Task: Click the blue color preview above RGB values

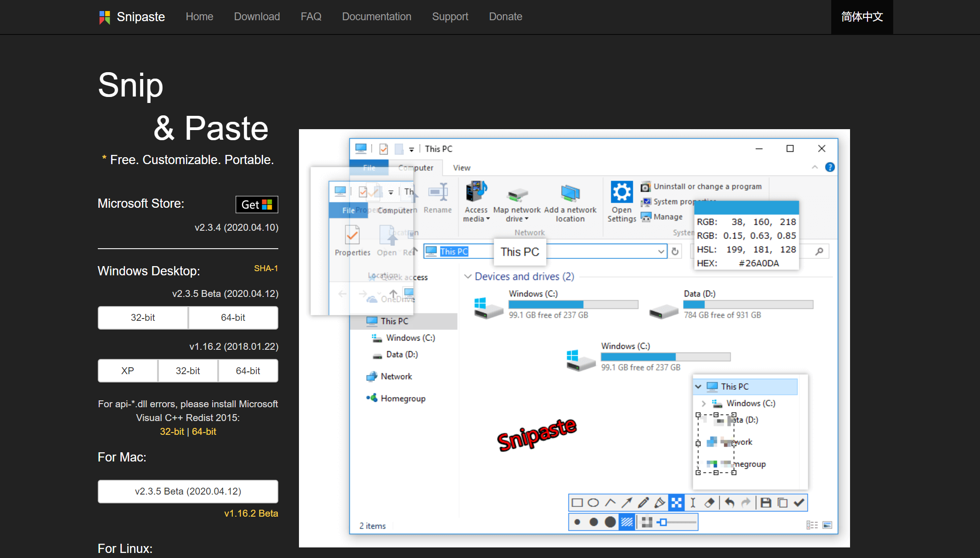Action: coord(746,208)
